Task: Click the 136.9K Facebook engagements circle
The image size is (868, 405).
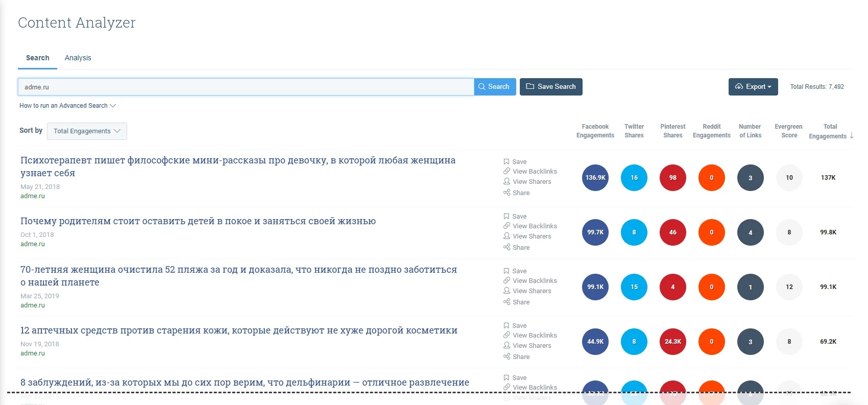Action: (x=595, y=178)
